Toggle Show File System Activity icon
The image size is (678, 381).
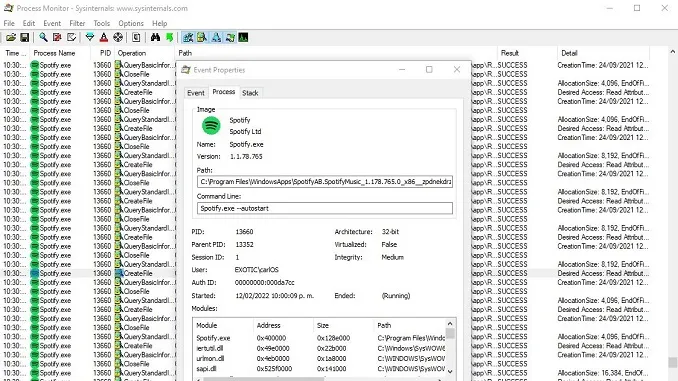[x=202, y=38]
